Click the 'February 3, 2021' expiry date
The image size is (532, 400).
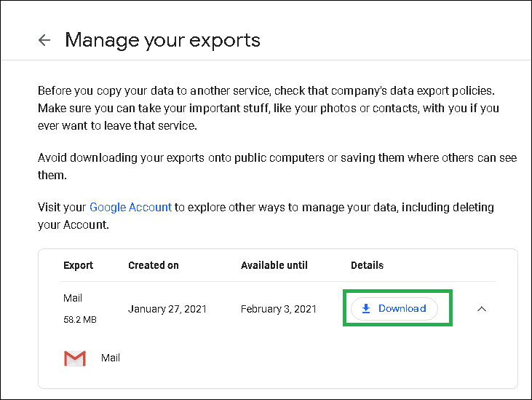(x=279, y=309)
